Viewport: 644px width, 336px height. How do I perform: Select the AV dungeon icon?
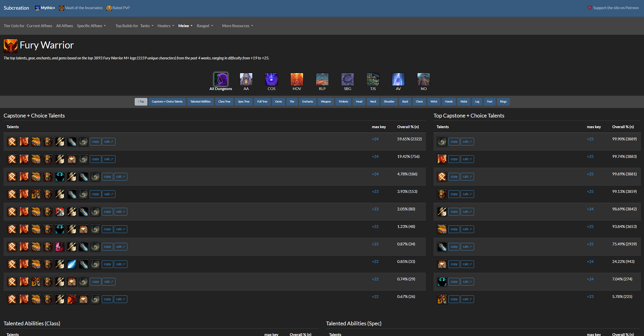[398, 79]
